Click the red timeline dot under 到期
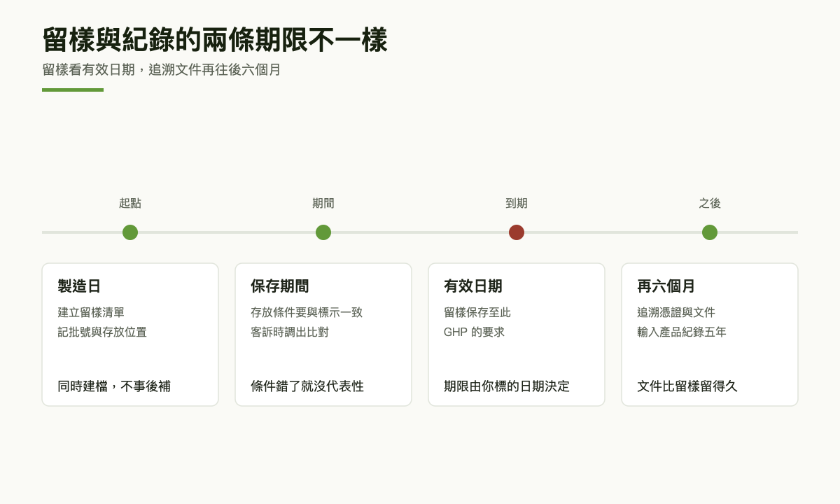Image resolution: width=840 pixels, height=504 pixels. pyautogui.click(x=517, y=232)
